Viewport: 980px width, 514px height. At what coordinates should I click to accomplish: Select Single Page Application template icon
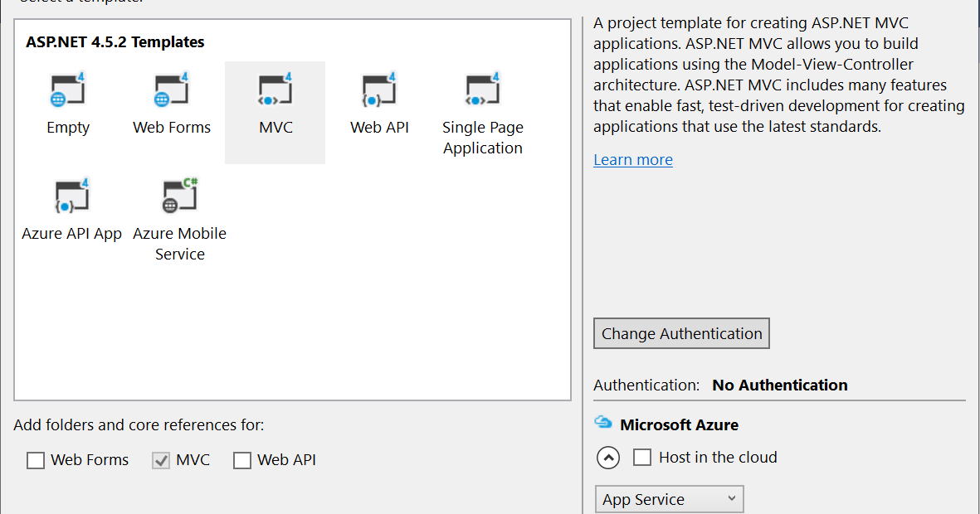click(483, 90)
